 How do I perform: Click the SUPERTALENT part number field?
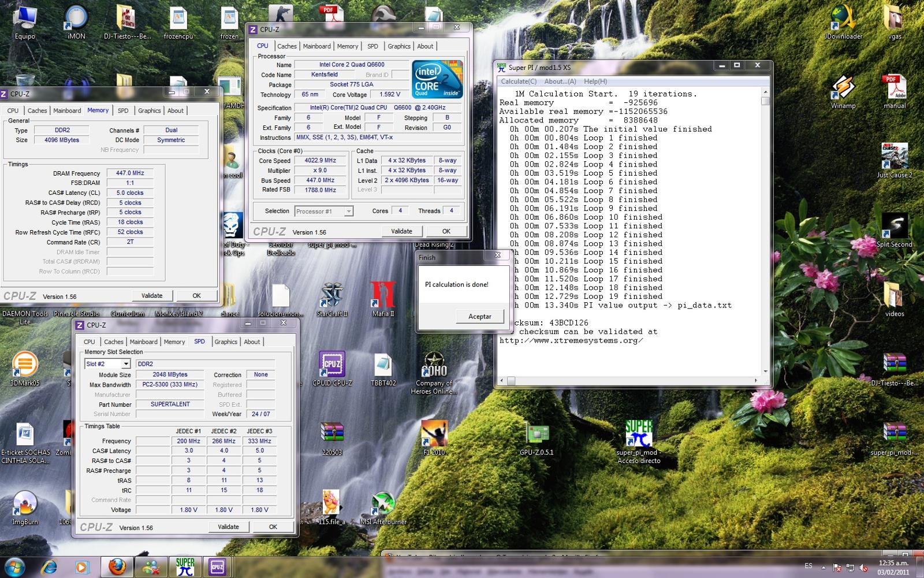[x=170, y=404]
